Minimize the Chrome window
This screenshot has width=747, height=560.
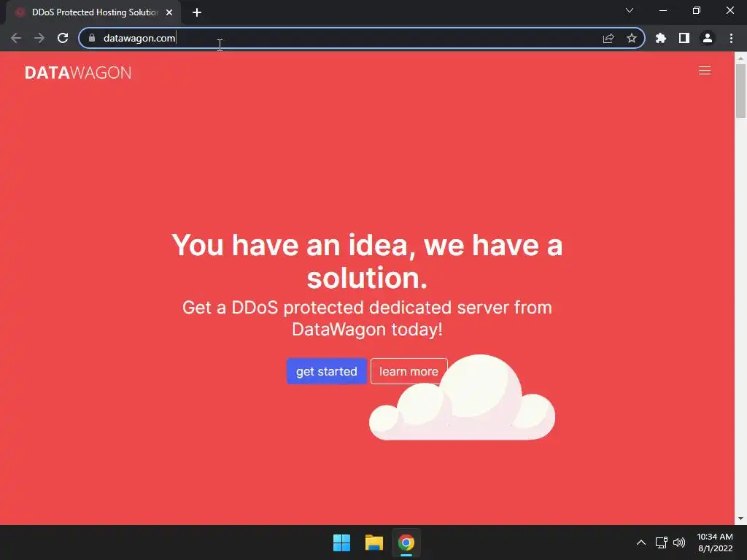(663, 10)
